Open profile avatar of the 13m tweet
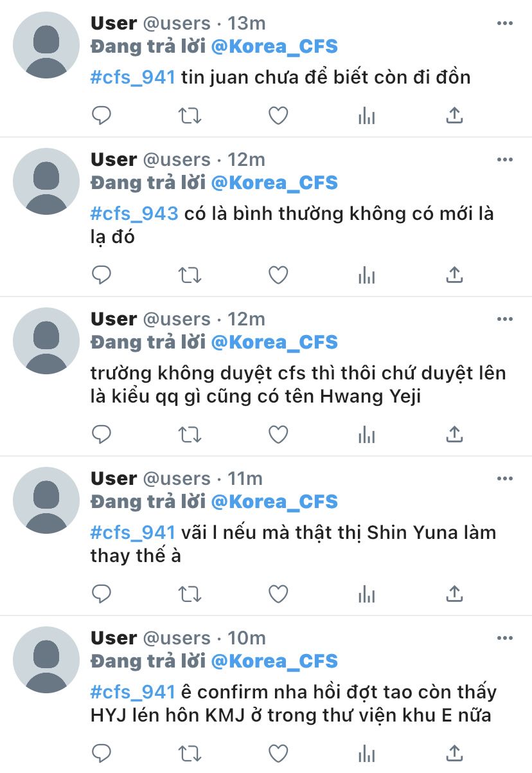Image resolution: width=532 pixels, height=773 pixels. click(46, 45)
